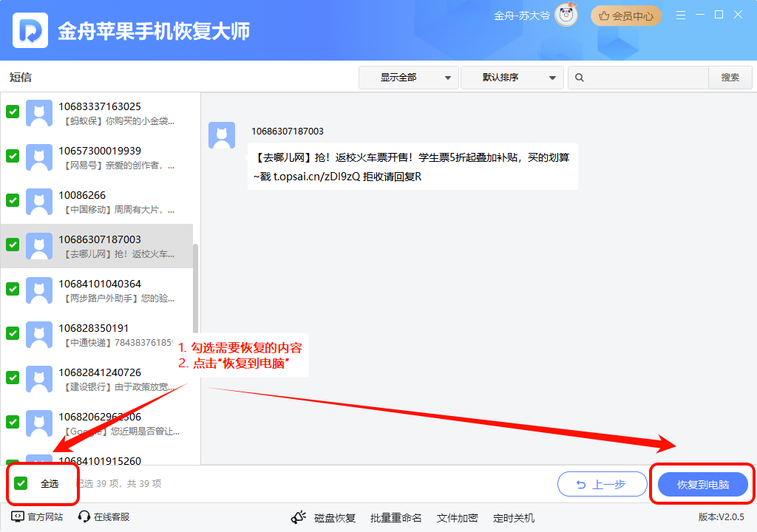Click the megaphone promotion icon

tap(299, 517)
